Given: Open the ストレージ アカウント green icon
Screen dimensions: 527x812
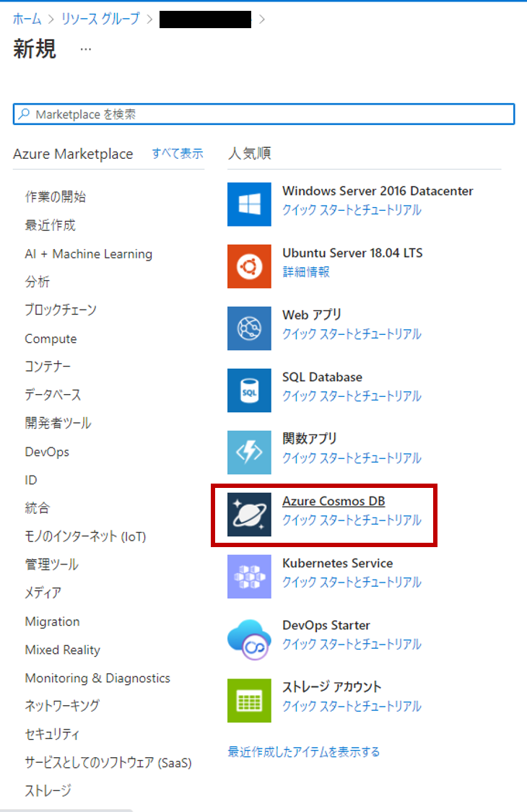Looking at the screenshot, I should coord(249,701).
